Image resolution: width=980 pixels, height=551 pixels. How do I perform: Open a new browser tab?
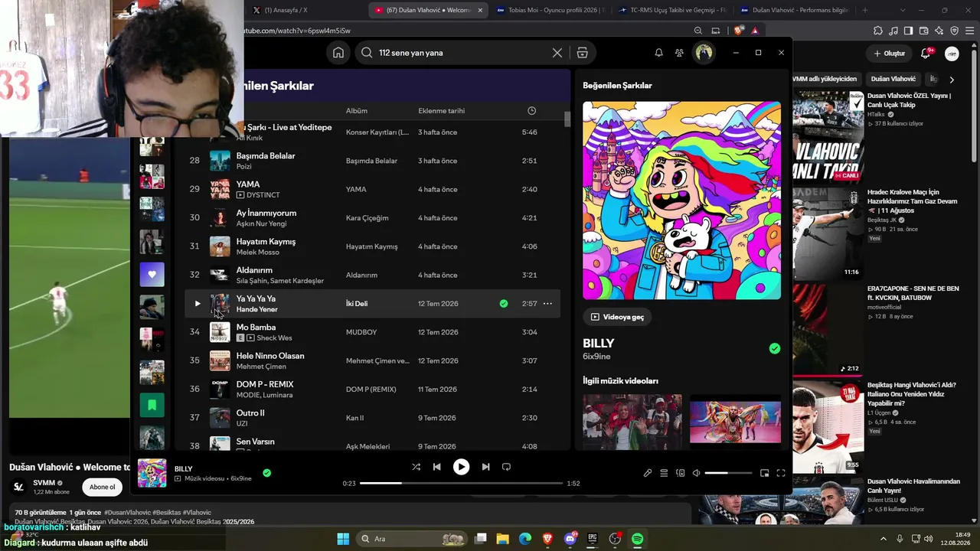click(x=865, y=10)
